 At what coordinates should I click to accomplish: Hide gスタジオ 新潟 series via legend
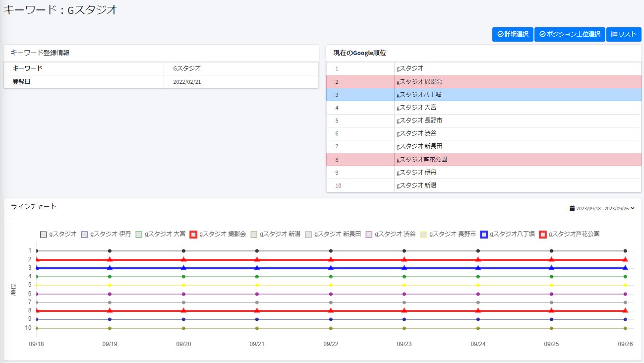pyautogui.click(x=254, y=234)
